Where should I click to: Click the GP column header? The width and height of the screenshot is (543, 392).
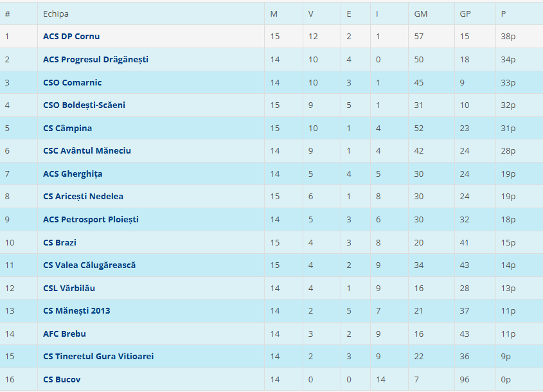(465, 14)
